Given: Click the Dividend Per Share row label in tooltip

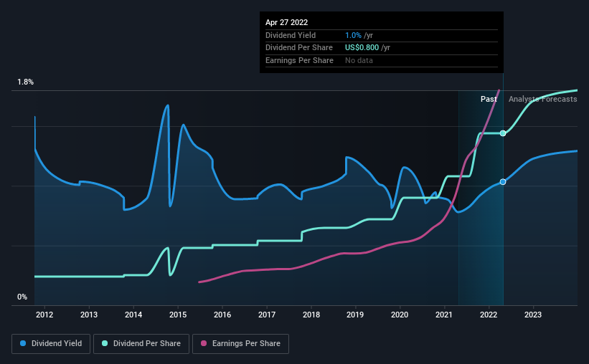Looking at the screenshot, I should (299, 48).
